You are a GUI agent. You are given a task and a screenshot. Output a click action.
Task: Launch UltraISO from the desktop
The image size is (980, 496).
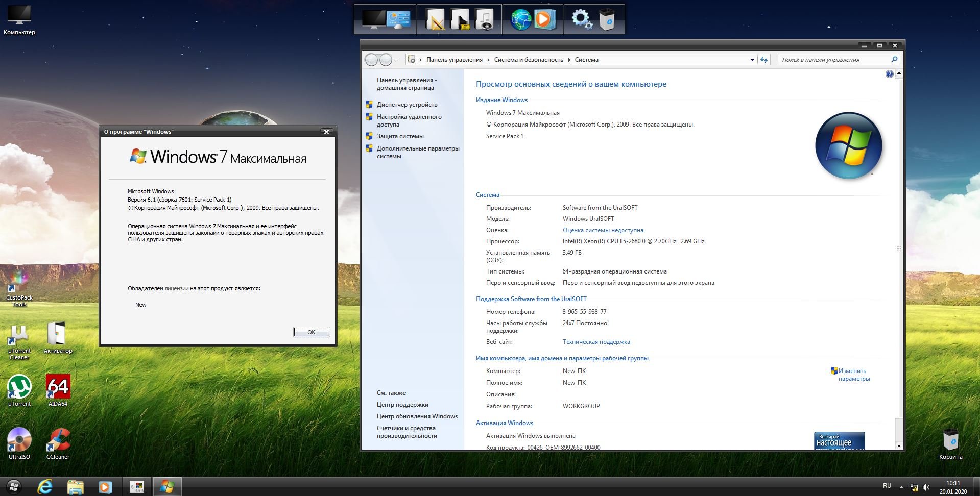(x=19, y=444)
